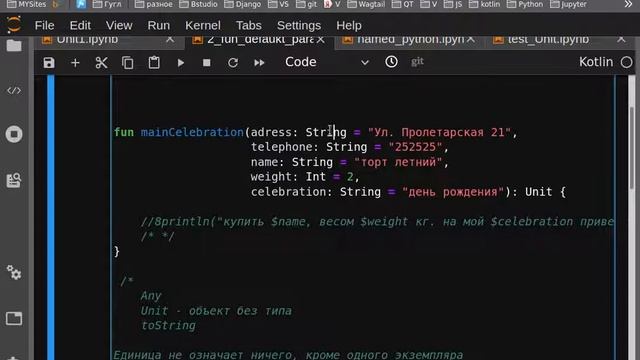Run the selected cell with the play icon

pyautogui.click(x=181, y=62)
